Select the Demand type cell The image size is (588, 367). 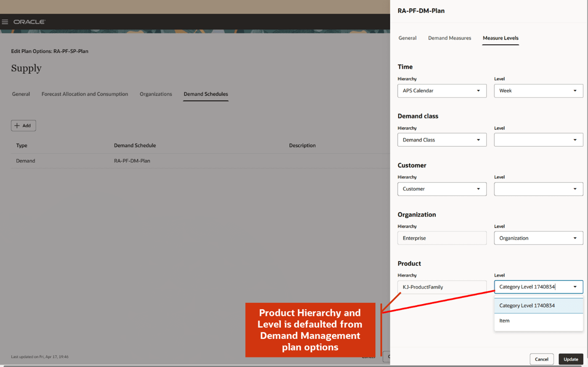point(26,161)
